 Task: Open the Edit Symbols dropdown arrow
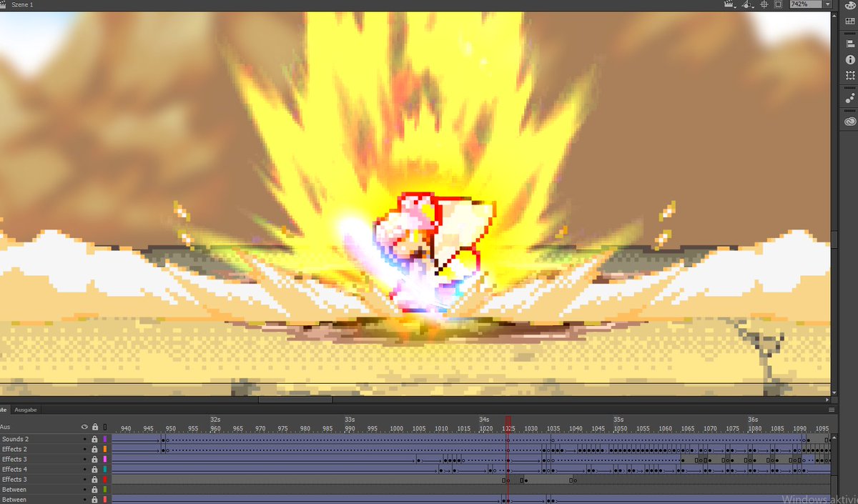click(x=753, y=7)
